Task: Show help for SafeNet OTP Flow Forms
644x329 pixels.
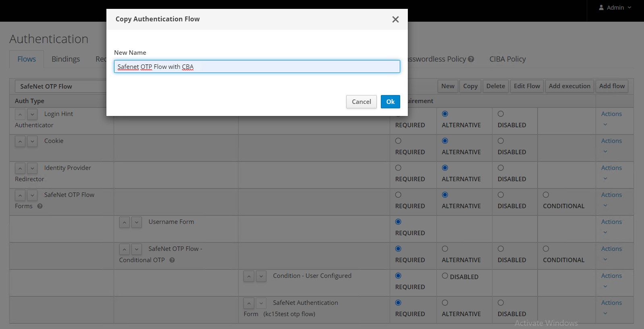Action: 40,206
